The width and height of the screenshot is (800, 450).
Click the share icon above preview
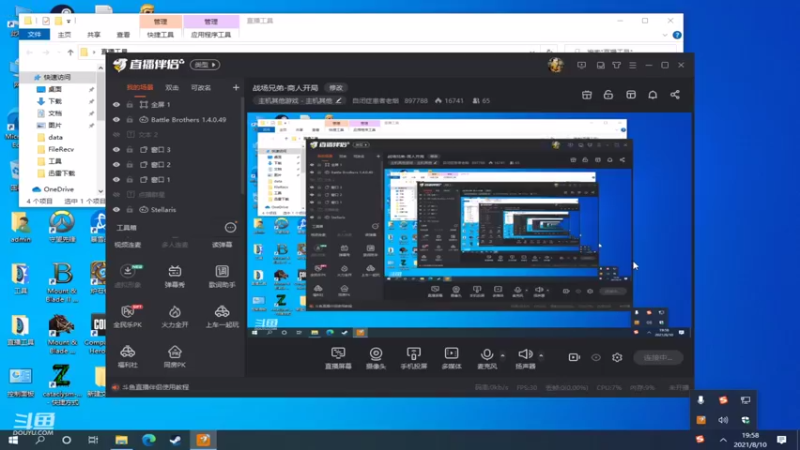[674, 95]
